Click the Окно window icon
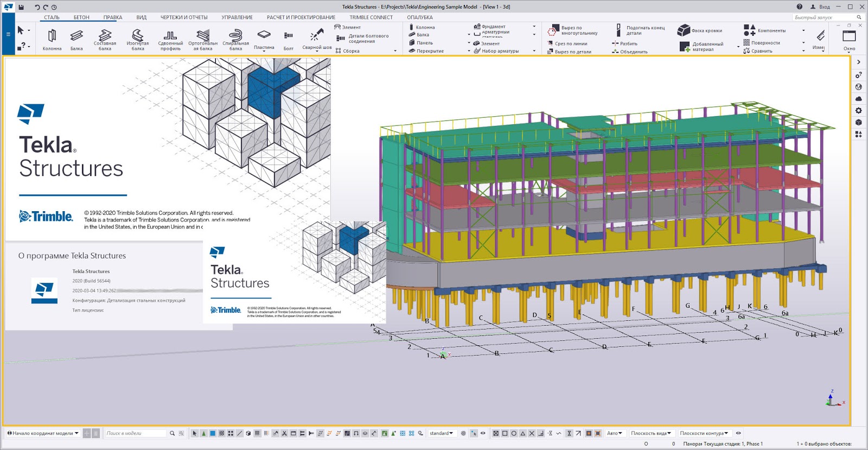The width and height of the screenshot is (868, 450). [x=849, y=36]
